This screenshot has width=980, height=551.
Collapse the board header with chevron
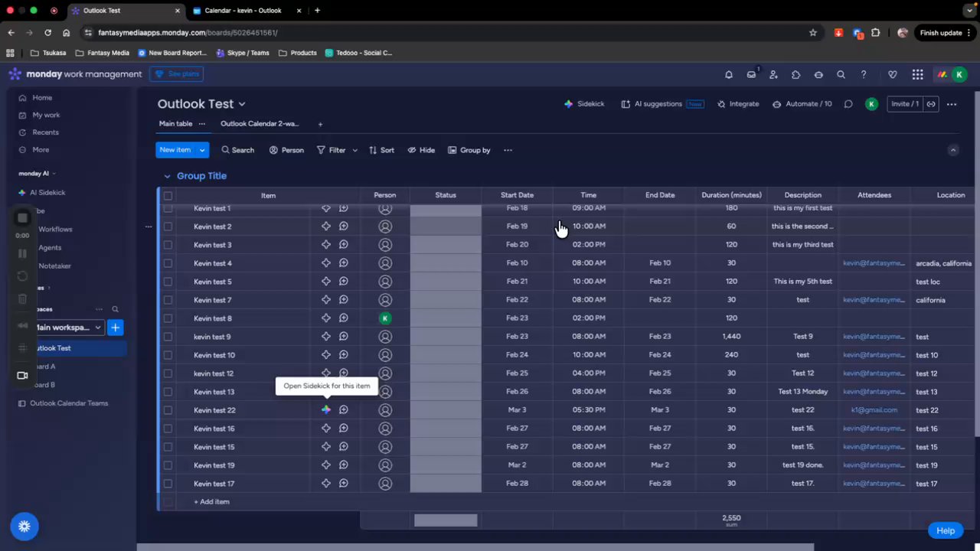click(953, 150)
